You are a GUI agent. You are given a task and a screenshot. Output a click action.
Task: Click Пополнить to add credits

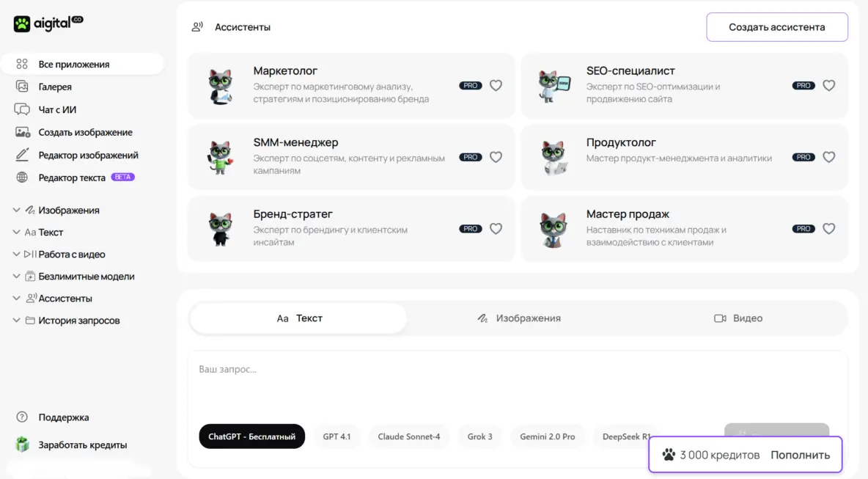(x=800, y=455)
